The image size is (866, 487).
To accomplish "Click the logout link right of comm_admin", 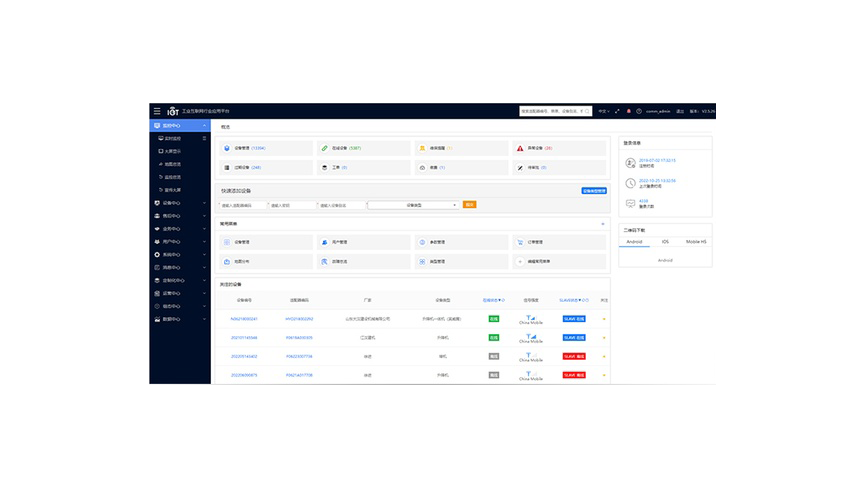I will click(680, 111).
